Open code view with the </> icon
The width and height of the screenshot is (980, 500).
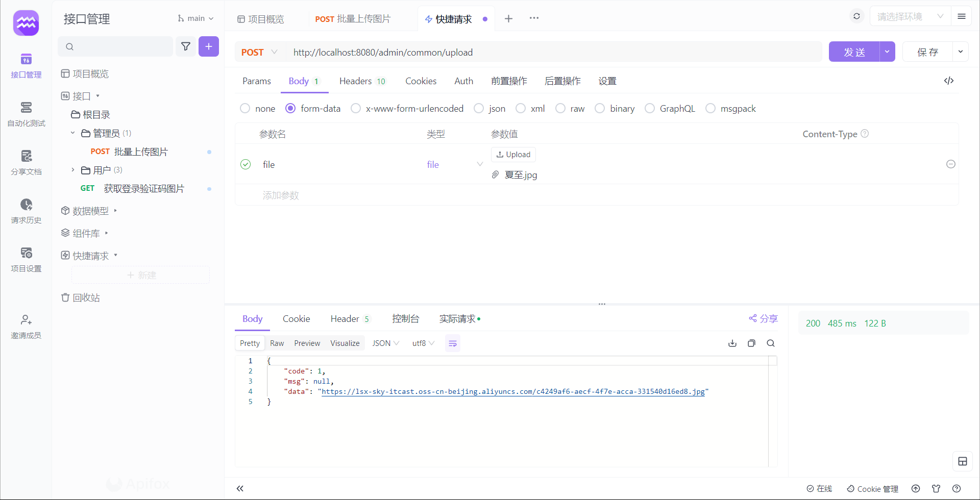[949, 81]
